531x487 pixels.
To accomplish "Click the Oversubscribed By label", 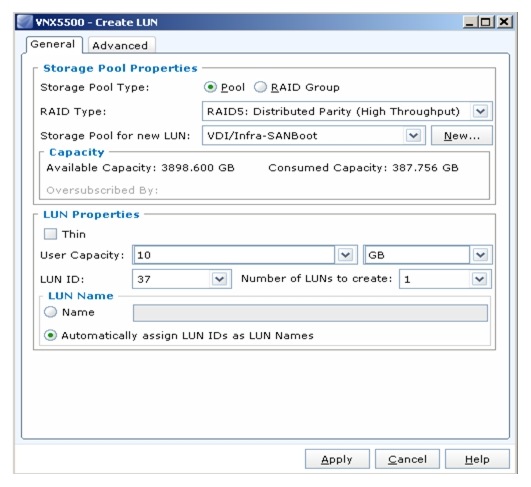I will tap(102, 190).
